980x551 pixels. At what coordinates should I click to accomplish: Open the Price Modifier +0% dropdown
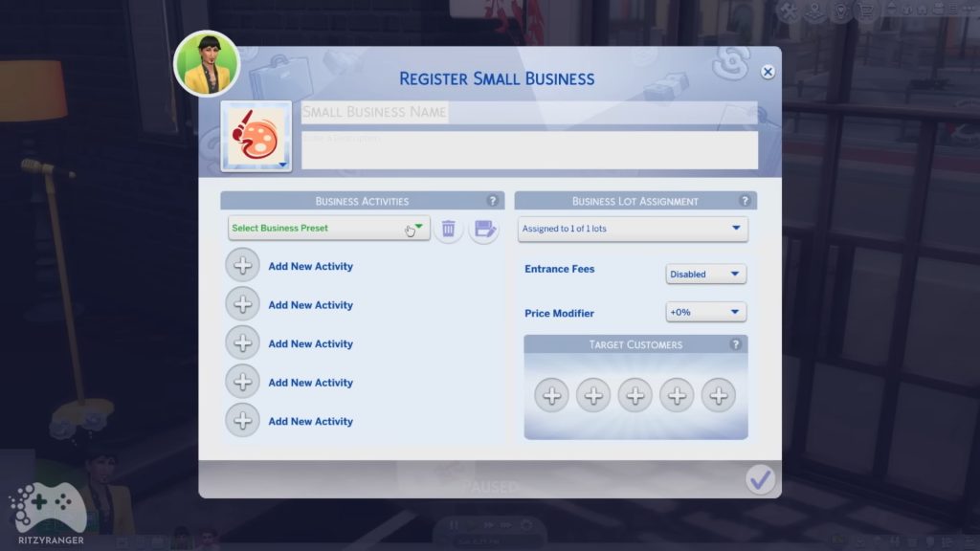(x=705, y=312)
